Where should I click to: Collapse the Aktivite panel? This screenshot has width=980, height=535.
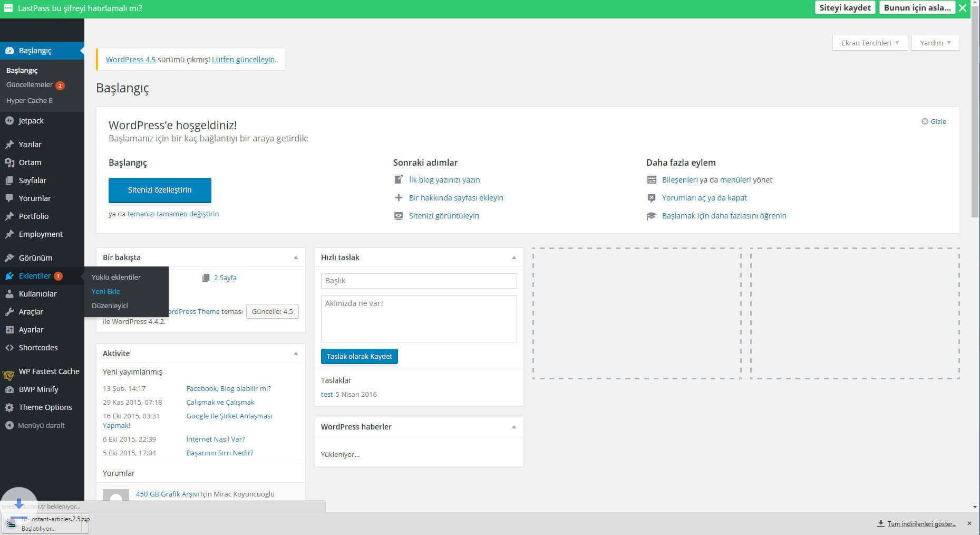(x=296, y=354)
